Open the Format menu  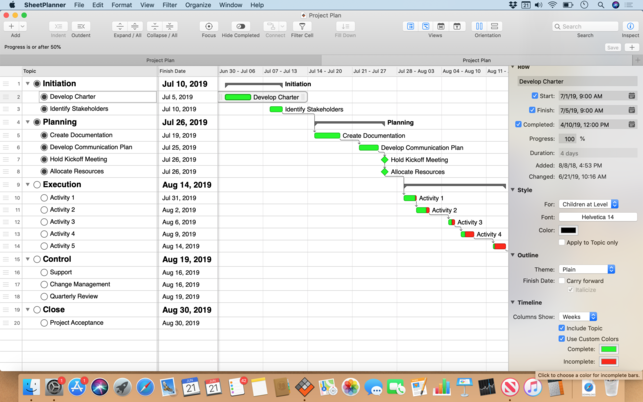(x=121, y=5)
